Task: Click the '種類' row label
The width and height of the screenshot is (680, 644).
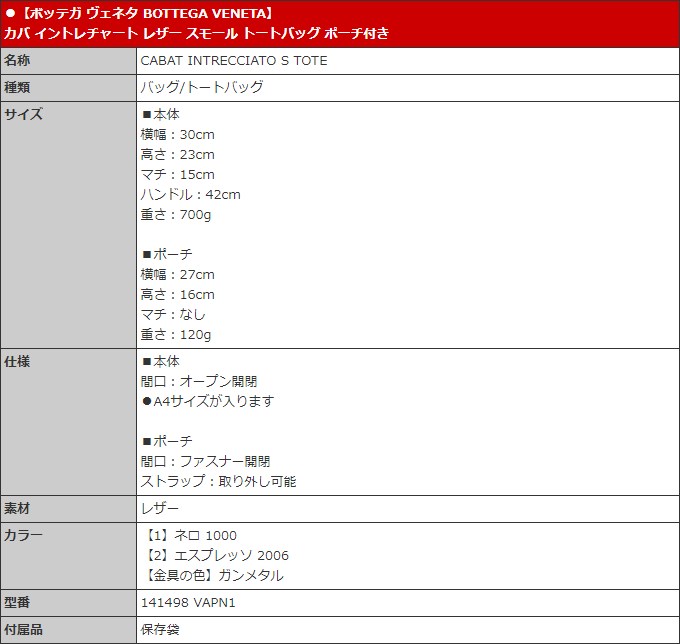Action: (17, 87)
